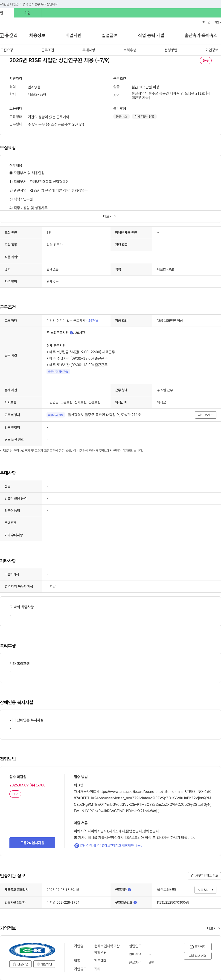Jump to the 전형방법 section tab
Image resolution: width=221 pixels, height=980 pixels.
pyautogui.click(x=171, y=50)
